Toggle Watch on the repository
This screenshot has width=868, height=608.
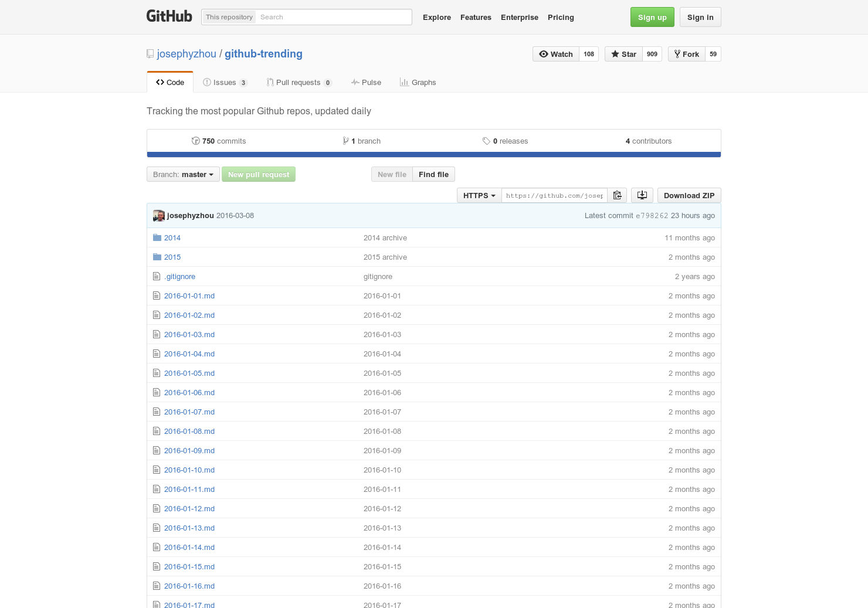(x=555, y=54)
